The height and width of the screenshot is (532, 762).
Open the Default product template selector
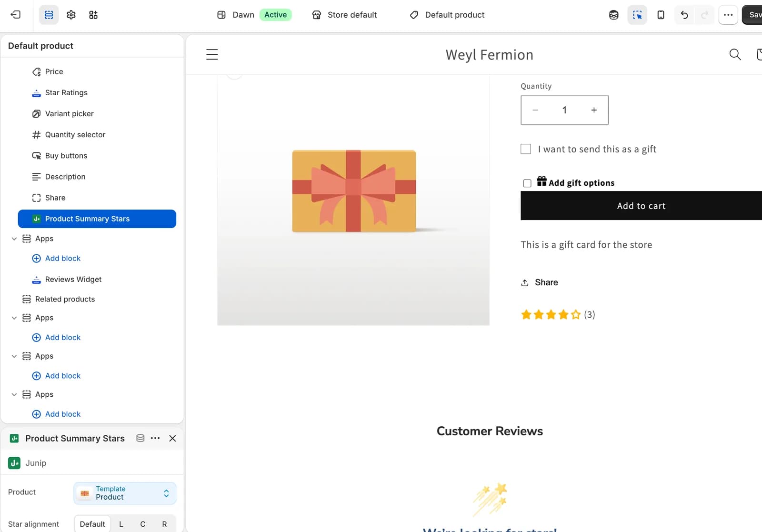(447, 15)
